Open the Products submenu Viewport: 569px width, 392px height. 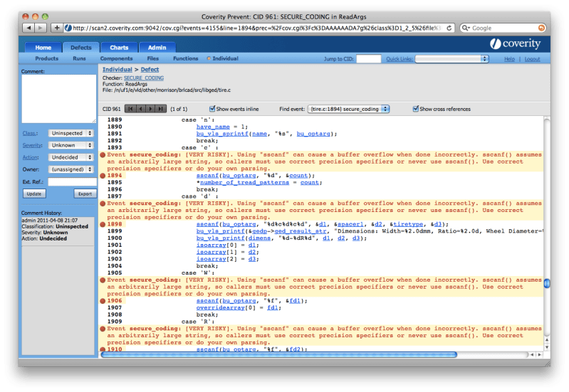pyautogui.click(x=47, y=58)
